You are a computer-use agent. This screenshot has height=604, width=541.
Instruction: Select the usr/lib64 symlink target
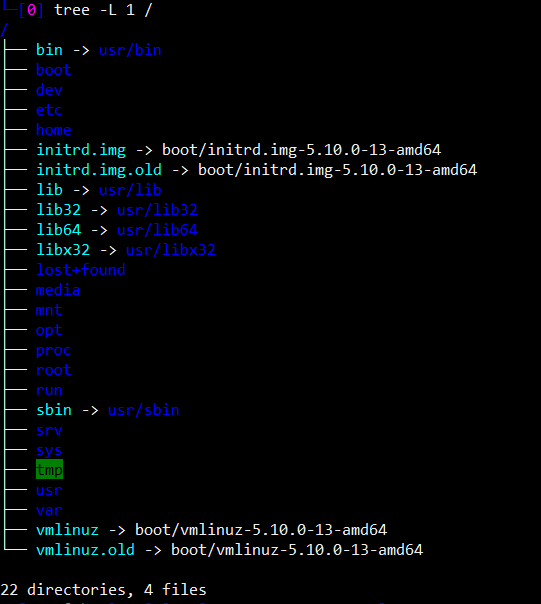(157, 230)
